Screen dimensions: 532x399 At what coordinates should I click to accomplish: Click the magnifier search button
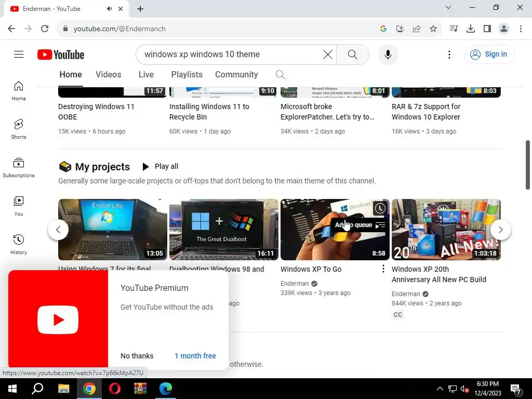pyautogui.click(x=353, y=54)
